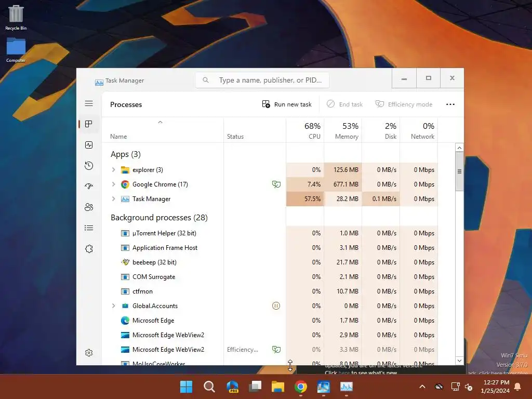Open the Windows Start button
The width and height of the screenshot is (532, 399).
click(186, 387)
